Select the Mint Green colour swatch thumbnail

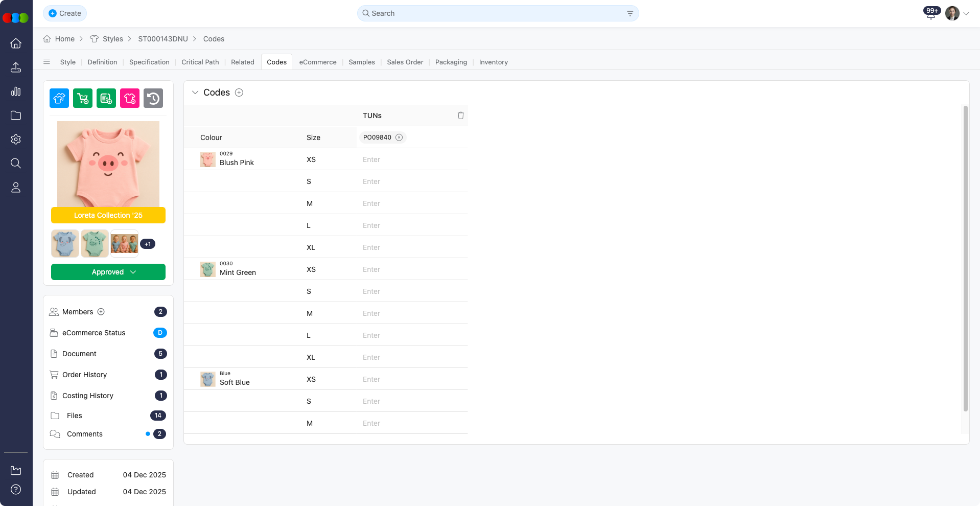pyautogui.click(x=207, y=269)
